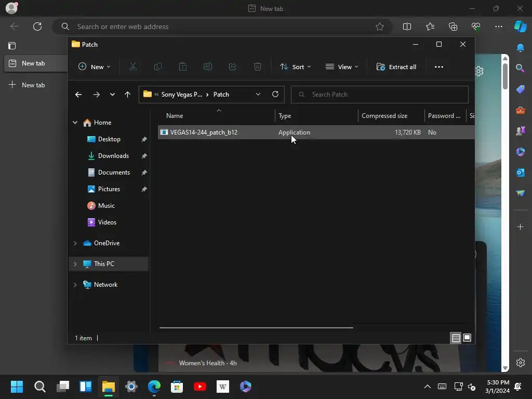Expand the OneDrive tree node

75,243
